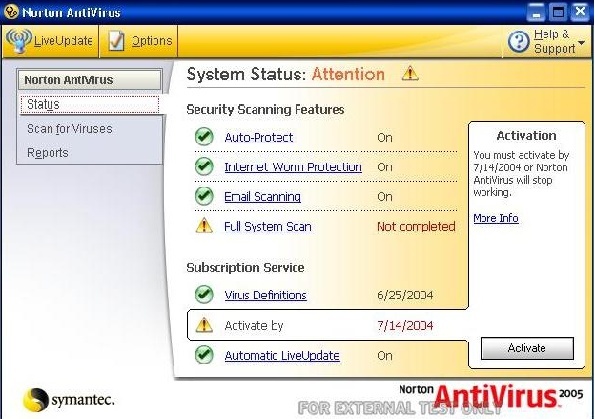The height and width of the screenshot is (419, 595).
Task: Click the Security Scanning Features heading
Action: click(265, 110)
